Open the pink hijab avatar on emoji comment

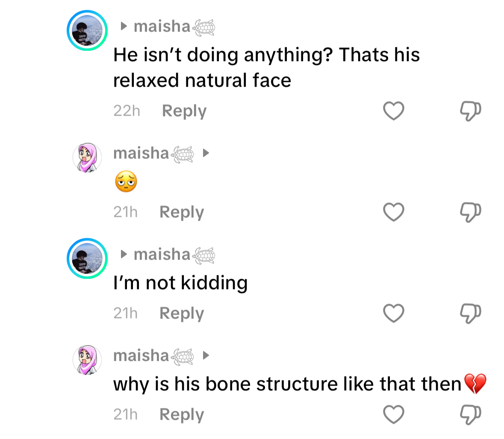pyautogui.click(x=87, y=158)
